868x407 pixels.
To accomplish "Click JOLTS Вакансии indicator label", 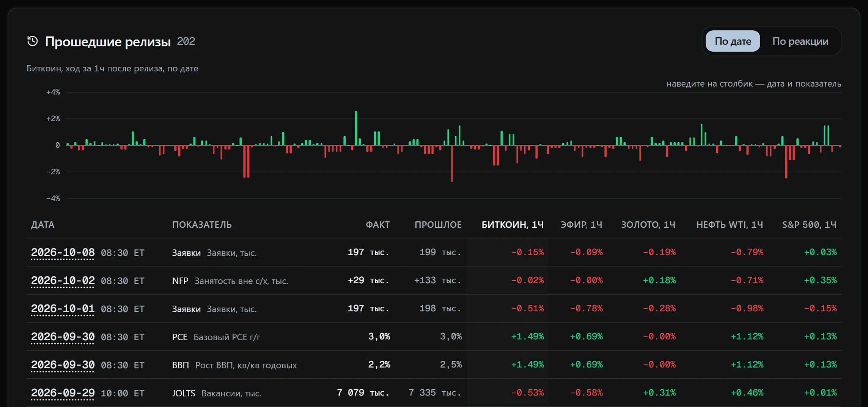I will (x=217, y=393).
